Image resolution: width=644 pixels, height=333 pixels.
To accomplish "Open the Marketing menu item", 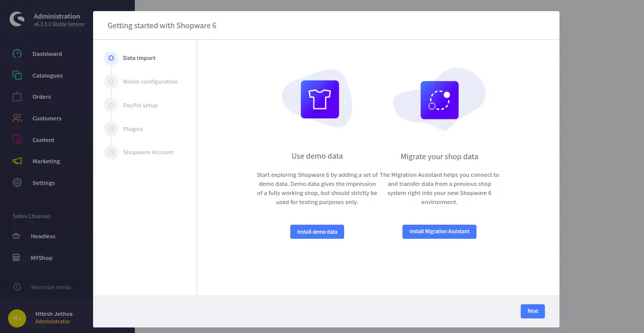I will pyautogui.click(x=46, y=161).
